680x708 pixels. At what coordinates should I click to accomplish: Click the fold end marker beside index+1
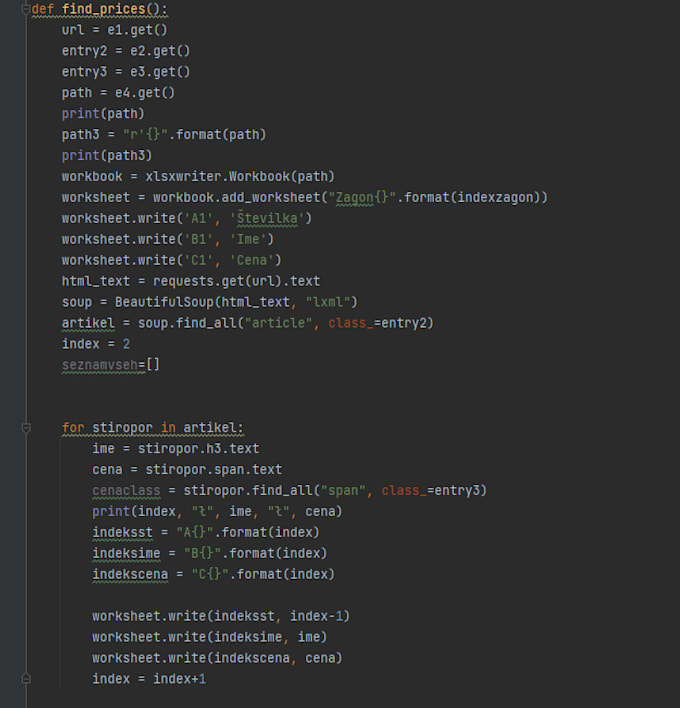26,679
